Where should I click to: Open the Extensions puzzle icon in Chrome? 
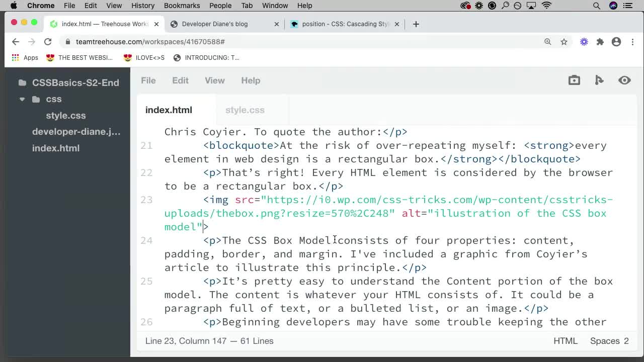click(x=600, y=42)
